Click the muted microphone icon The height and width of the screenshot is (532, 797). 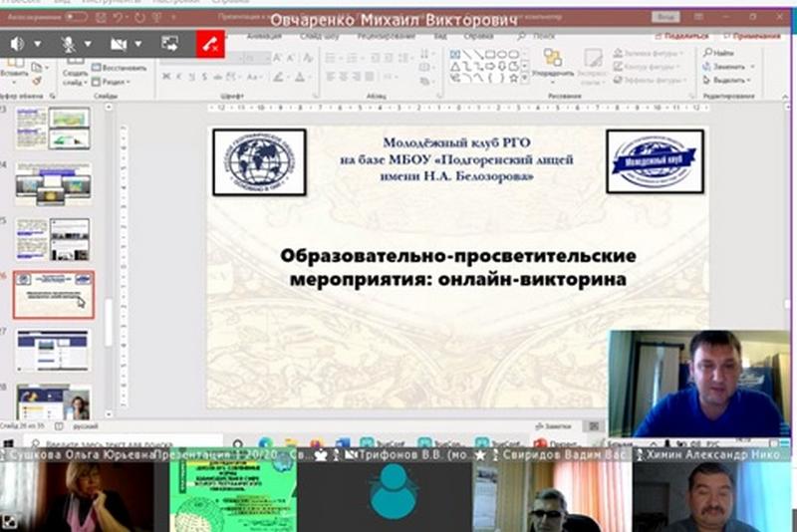click(70, 44)
